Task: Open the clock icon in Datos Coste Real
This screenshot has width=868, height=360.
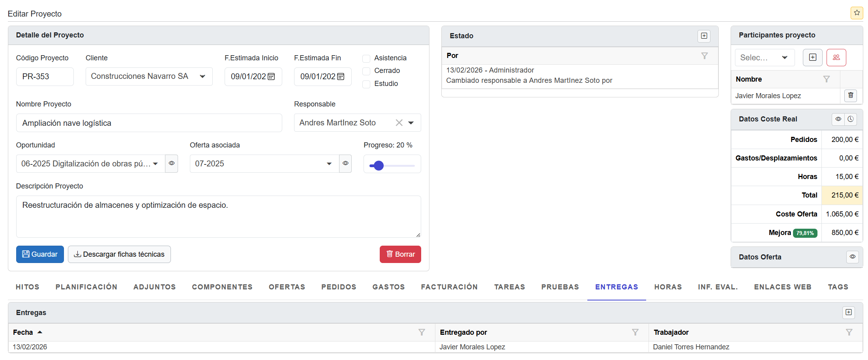Action: point(851,119)
